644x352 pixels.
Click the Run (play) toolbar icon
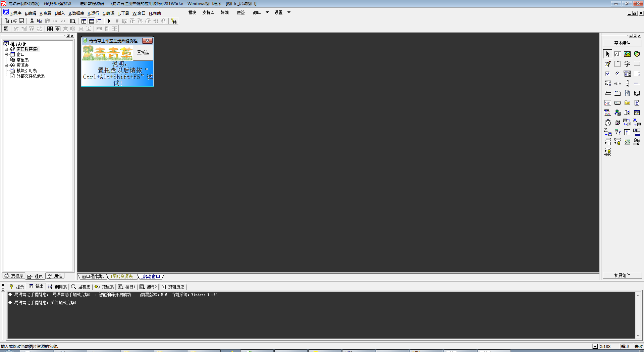click(x=109, y=21)
